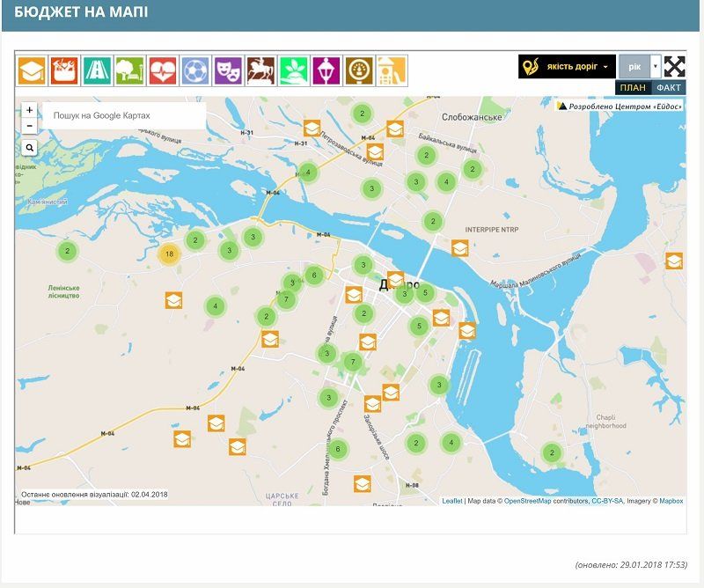704x588 pixels.
Task: Select the healthcare heart category icon
Action: (x=162, y=70)
